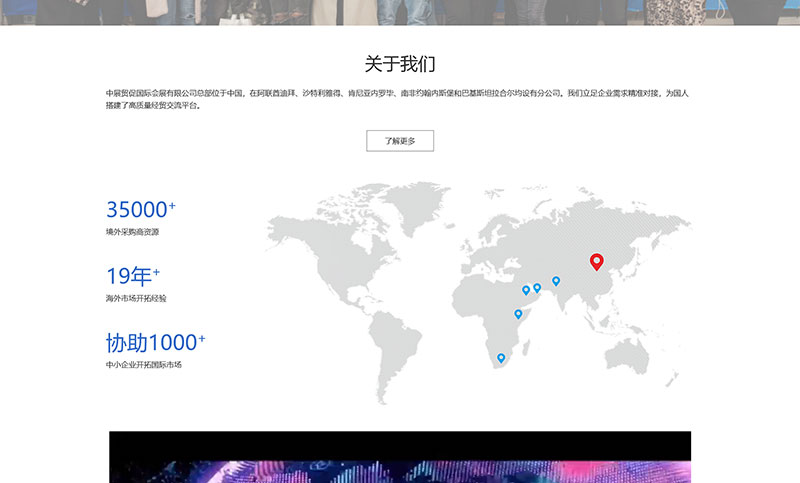Open the colorful banner image at the bottom
The image size is (800, 483).
[x=400, y=458]
